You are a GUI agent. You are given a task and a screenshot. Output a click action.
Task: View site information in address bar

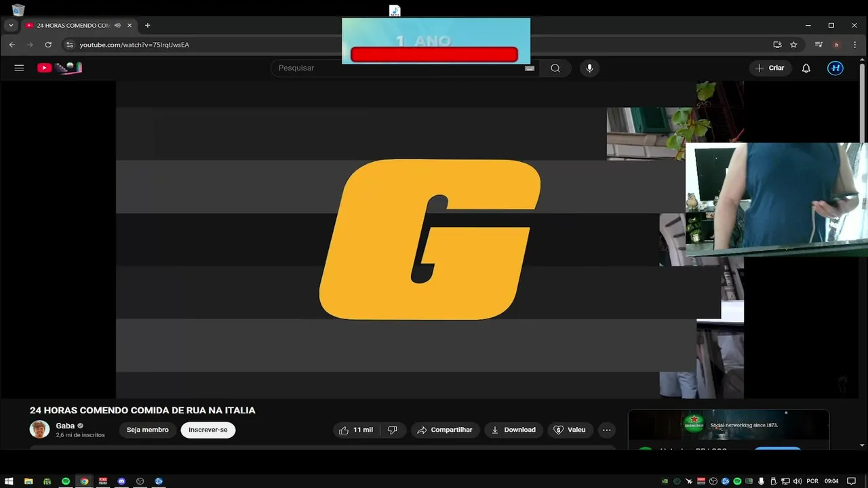(69, 45)
